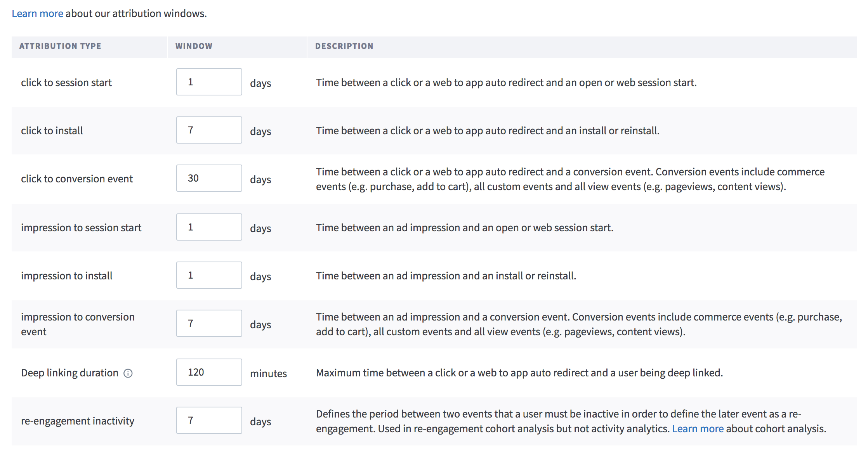The image size is (868, 454).
Task: Select the Deep linking duration minutes input
Action: pos(209,372)
